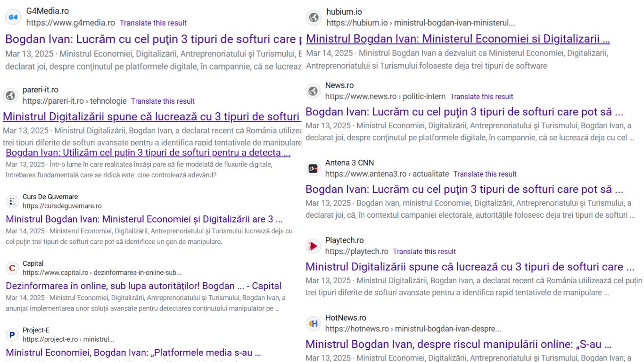Translate the Antena 3 CNN result
The height and width of the screenshot is (362, 644).
485,174
